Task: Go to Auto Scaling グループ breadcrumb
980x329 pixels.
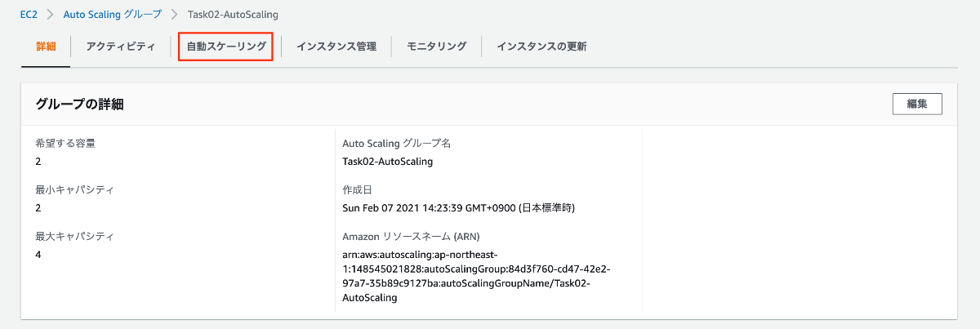Action: pos(113,15)
